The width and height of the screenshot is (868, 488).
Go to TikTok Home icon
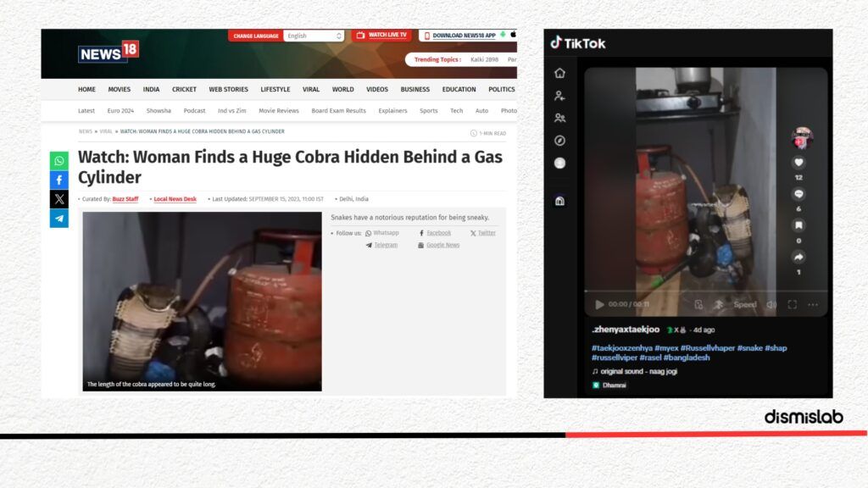point(559,73)
